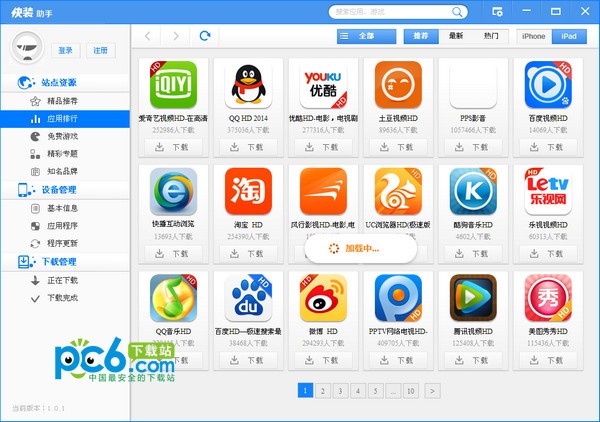Open the 全部 category dropdown

[367, 36]
